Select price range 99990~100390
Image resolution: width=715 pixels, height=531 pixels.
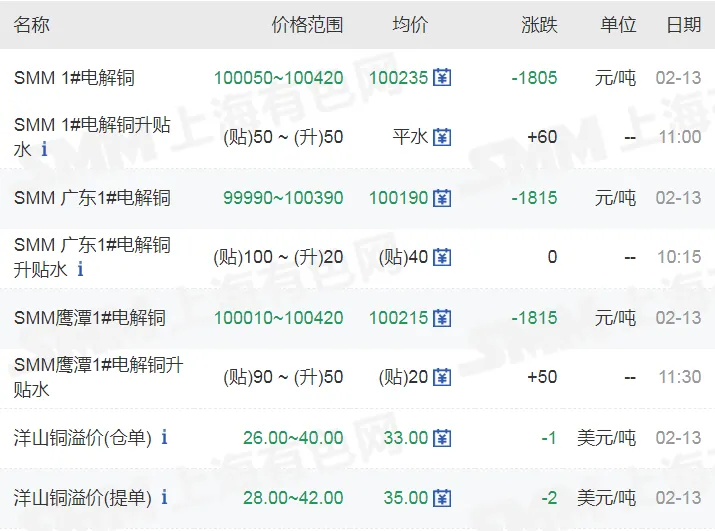click(283, 198)
